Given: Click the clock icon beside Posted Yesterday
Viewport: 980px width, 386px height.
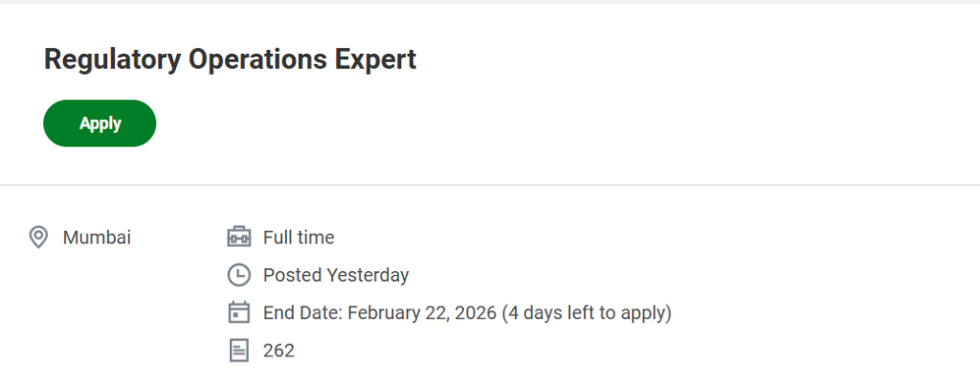Looking at the screenshot, I should tap(238, 276).
